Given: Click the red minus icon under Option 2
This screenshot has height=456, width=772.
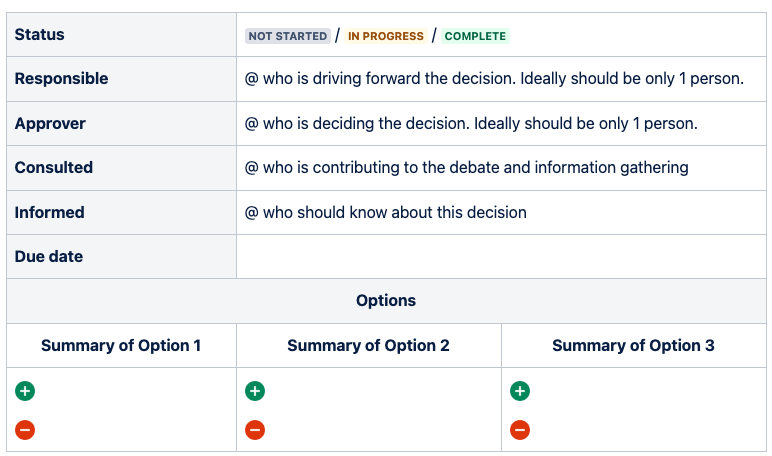Looking at the screenshot, I should [255, 430].
